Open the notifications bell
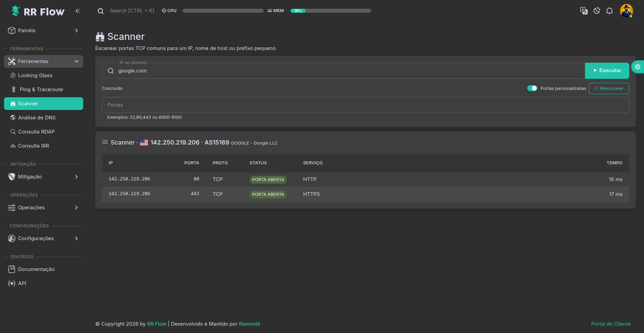The height and width of the screenshot is (333, 644). pyautogui.click(x=609, y=11)
